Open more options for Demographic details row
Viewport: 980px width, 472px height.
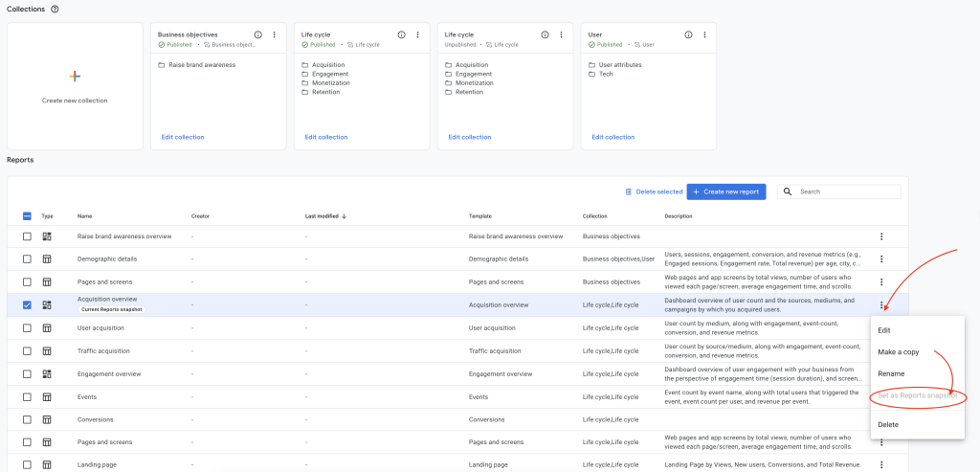click(x=881, y=259)
